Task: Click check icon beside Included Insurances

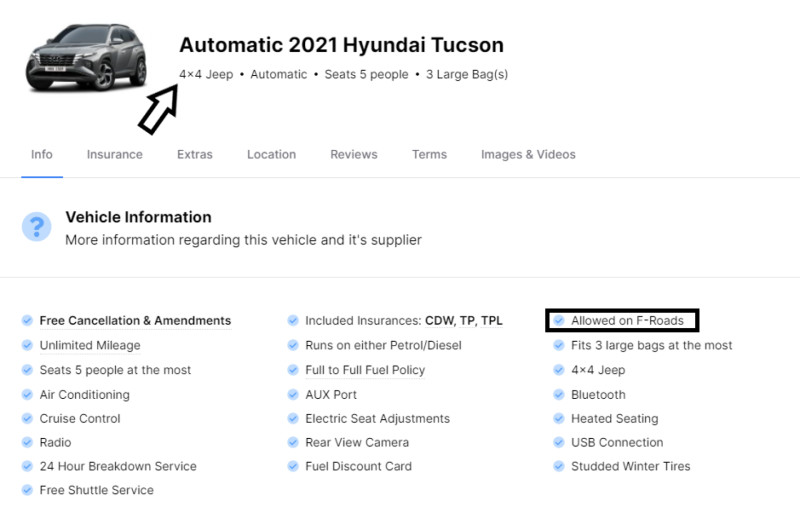Action: coord(293,320)
